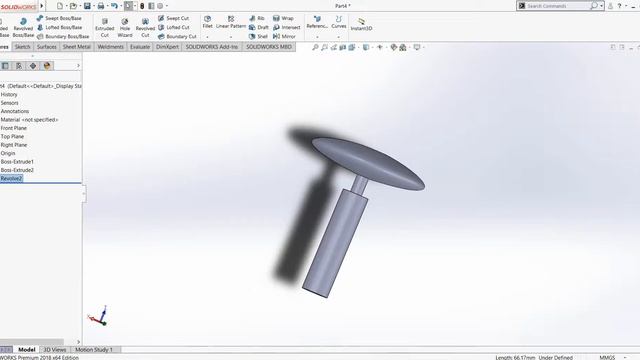Image resolution: width=640 pixels, height=360 pixels.
Task: Open the 3D Views bottom tab
Action: pos(55,350)
